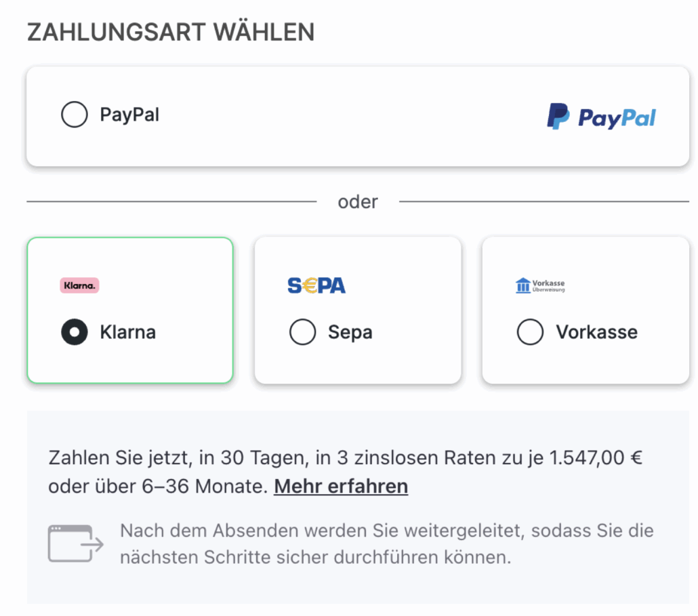
Task: Select the Klarna radio button
Action: (x=75, y=332)
